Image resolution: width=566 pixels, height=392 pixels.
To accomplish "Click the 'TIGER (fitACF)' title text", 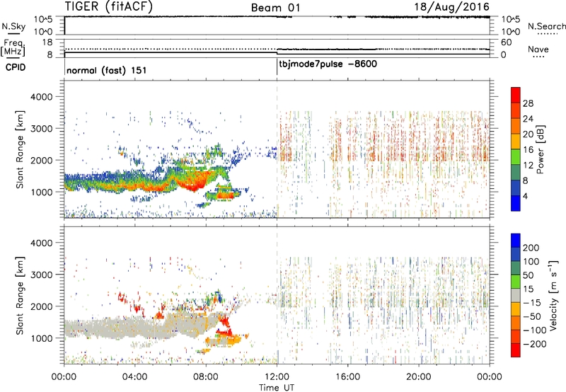I will [109, 6].
